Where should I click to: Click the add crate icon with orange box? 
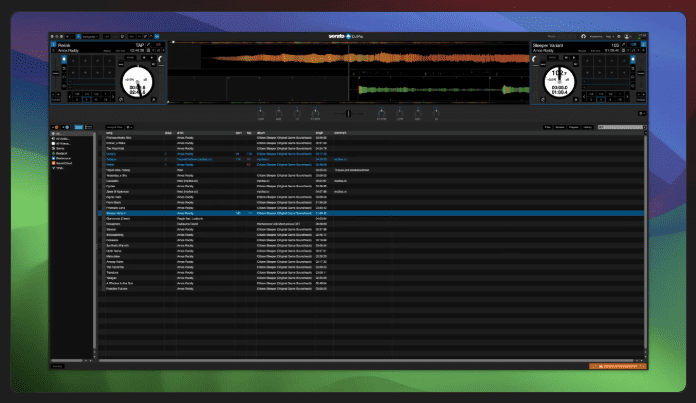(56, 127)
